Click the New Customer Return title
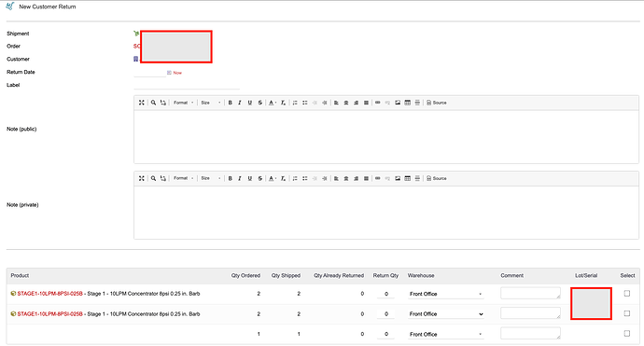Screen dimensions: 644x346 click(48, 7)
